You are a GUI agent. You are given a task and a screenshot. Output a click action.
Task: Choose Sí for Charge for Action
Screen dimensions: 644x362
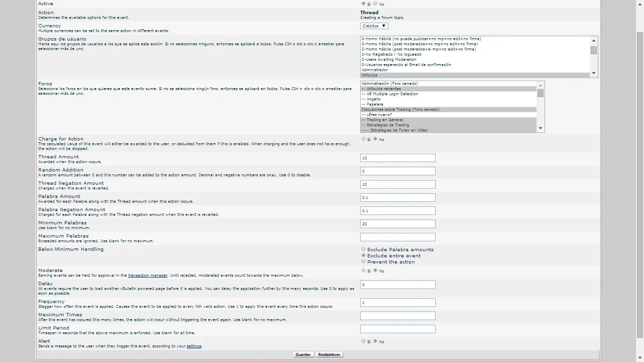click(x=363, y=139)
